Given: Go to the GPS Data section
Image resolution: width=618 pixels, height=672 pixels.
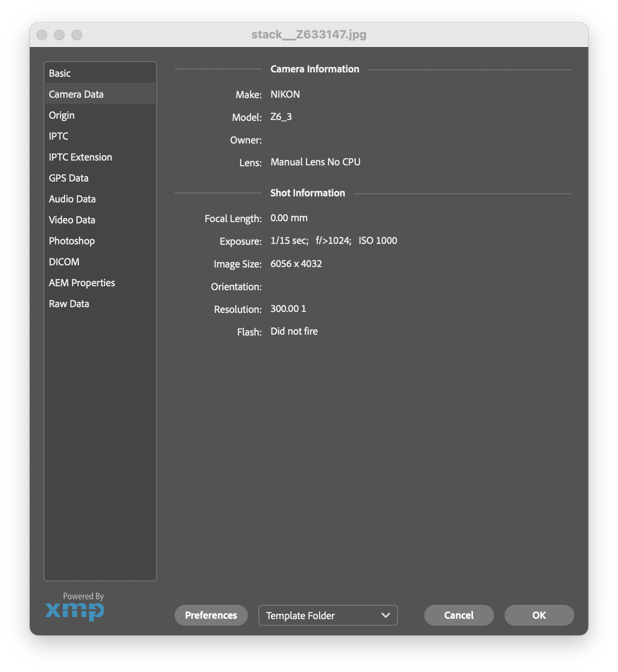Looking at the screenshot, I should click(100, 178).
